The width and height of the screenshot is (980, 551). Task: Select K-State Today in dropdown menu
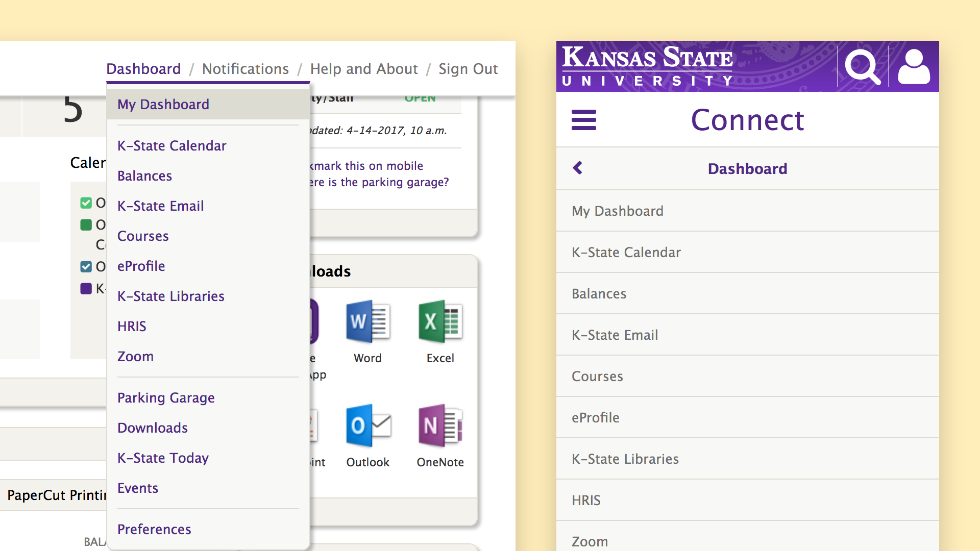point(208,458)
